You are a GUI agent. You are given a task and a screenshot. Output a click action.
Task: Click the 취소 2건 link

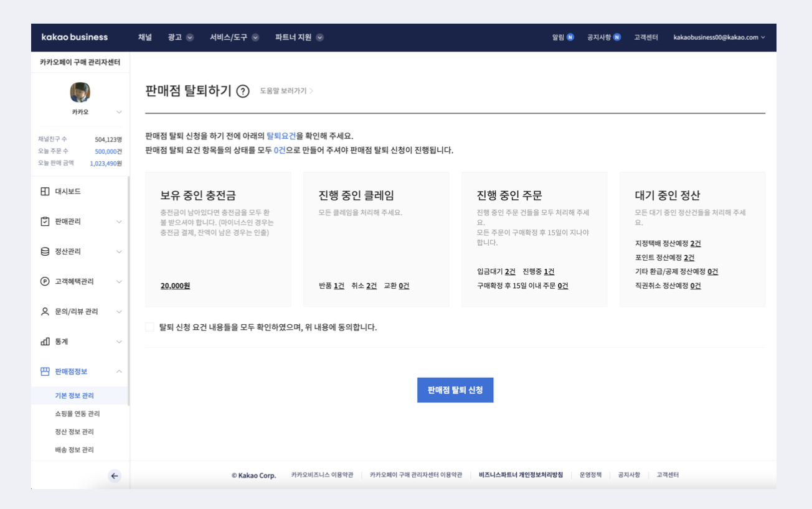coord(364,286)
